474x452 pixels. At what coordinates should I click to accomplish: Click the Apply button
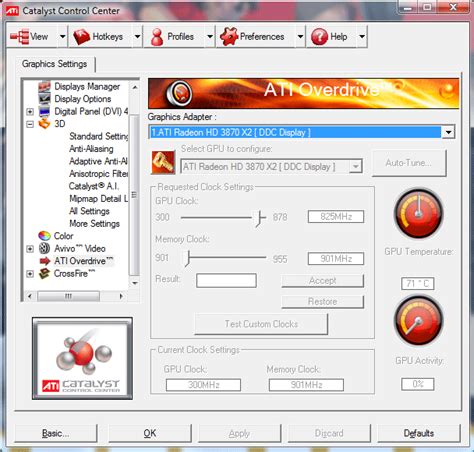coord(239,433)
